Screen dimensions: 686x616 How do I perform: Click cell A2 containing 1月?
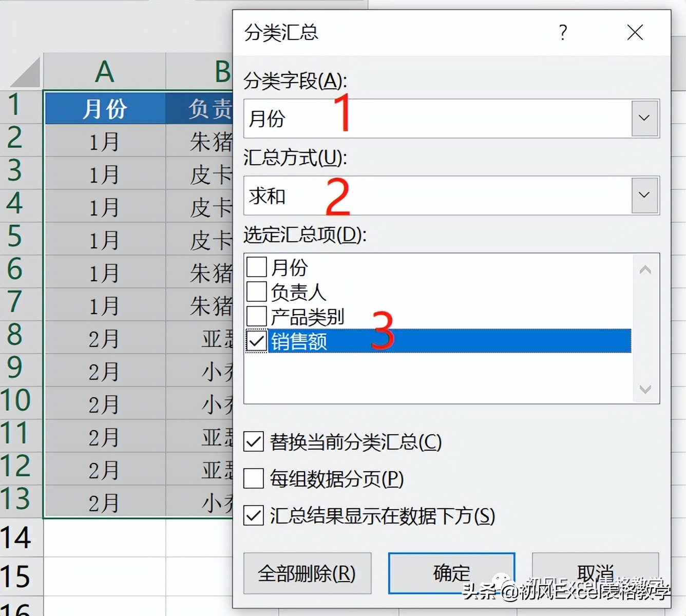coord(105,140)
